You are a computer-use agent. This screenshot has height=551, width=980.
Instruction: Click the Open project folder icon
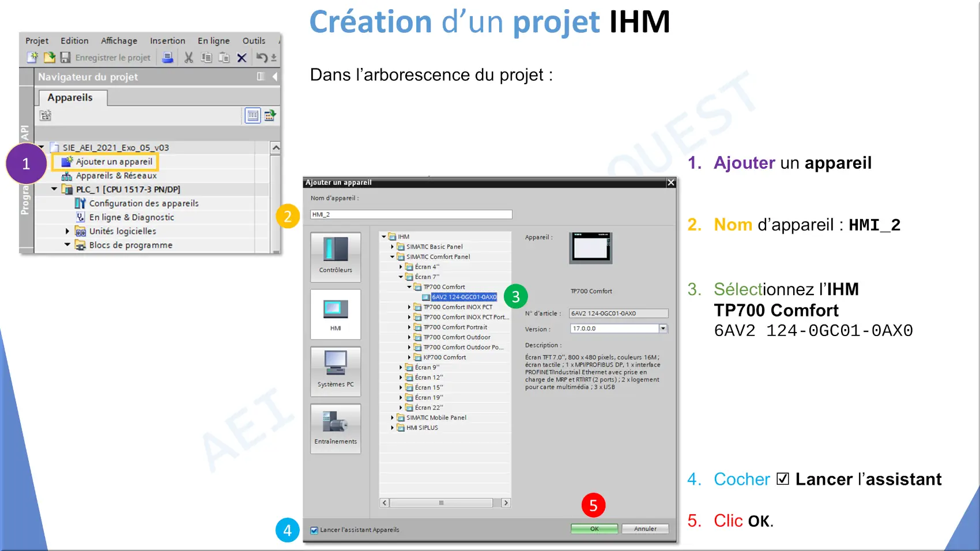[49, 58]
